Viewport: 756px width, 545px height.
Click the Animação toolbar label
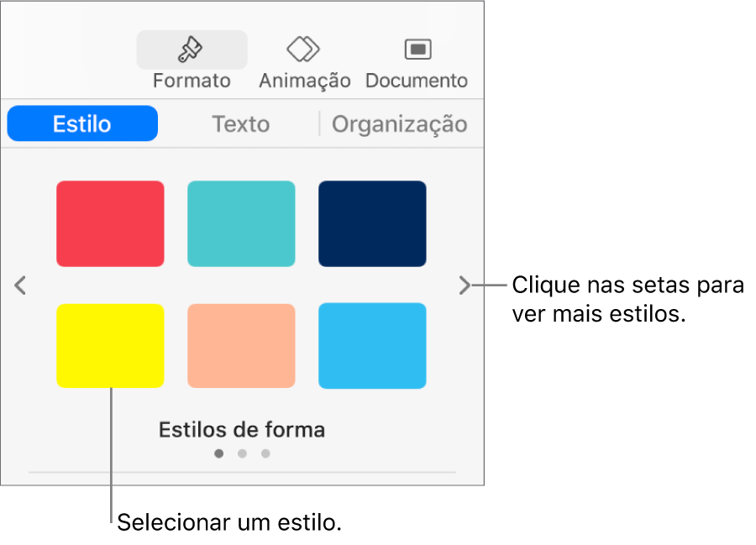click(304, 81)
